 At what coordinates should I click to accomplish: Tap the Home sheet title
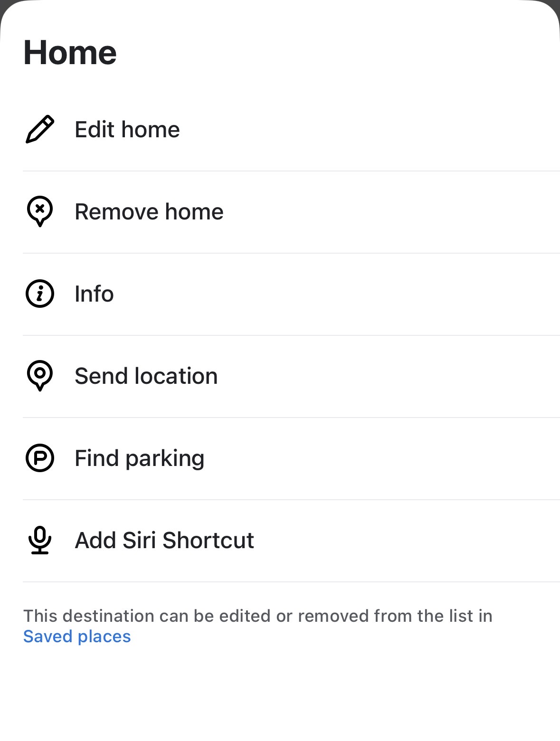point(70,52)
